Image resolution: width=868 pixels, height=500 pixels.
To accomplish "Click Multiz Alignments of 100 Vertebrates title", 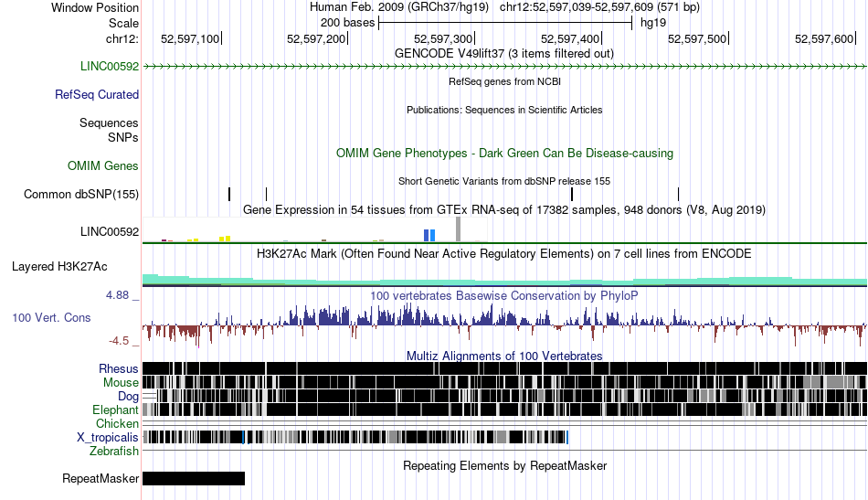I will (504, 356).
